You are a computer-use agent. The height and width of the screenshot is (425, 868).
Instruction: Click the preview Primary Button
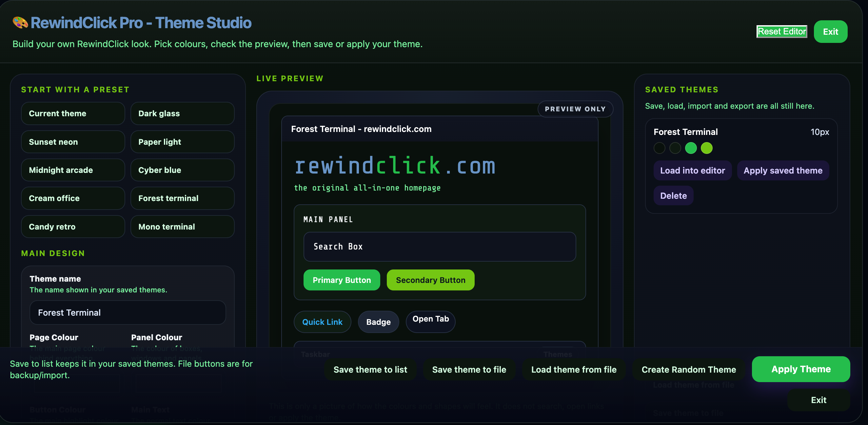(342, 280)
